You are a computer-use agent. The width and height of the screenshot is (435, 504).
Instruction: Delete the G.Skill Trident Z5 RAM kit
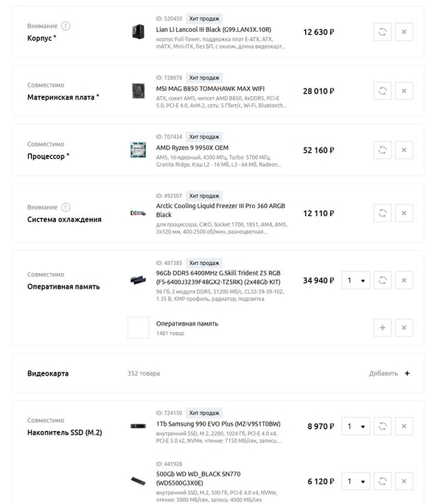point(404,280)
